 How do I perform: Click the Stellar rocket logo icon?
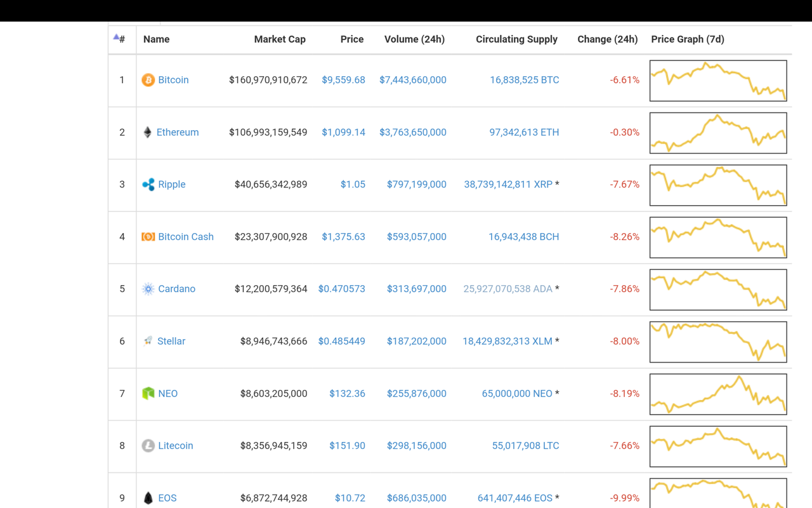coord(148,341)
